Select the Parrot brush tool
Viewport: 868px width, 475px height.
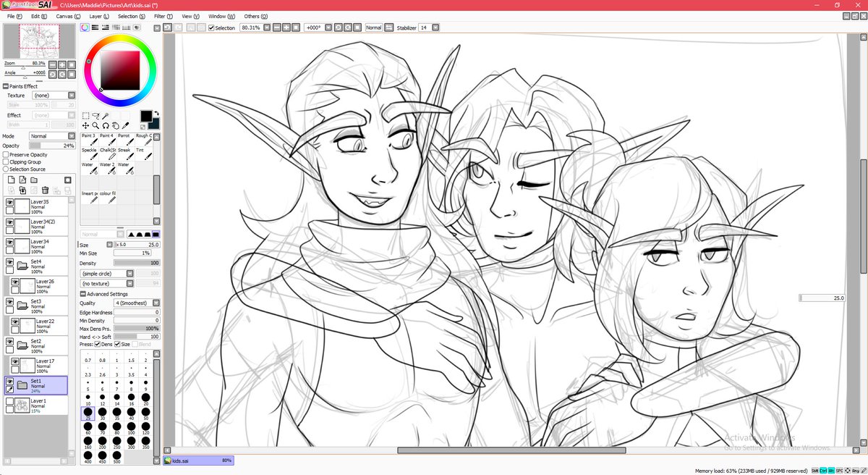[x=124, y=139]
